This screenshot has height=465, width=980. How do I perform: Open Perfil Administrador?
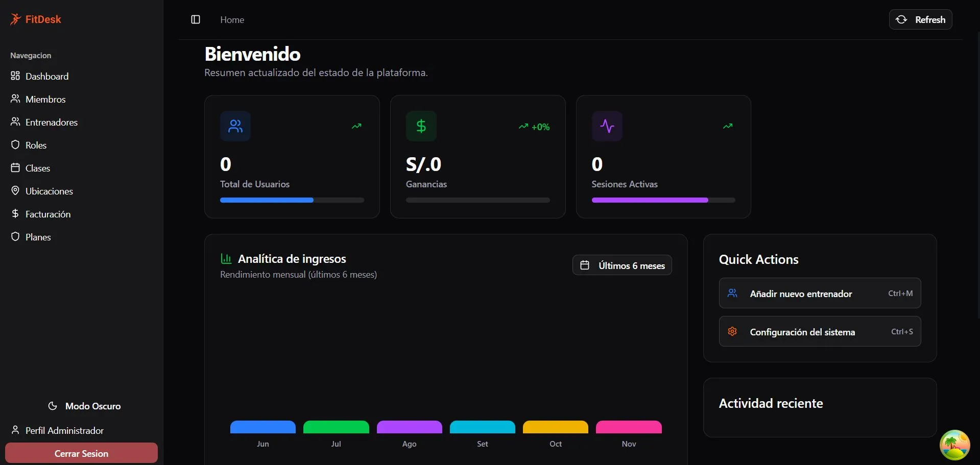[x=64, y=431]
